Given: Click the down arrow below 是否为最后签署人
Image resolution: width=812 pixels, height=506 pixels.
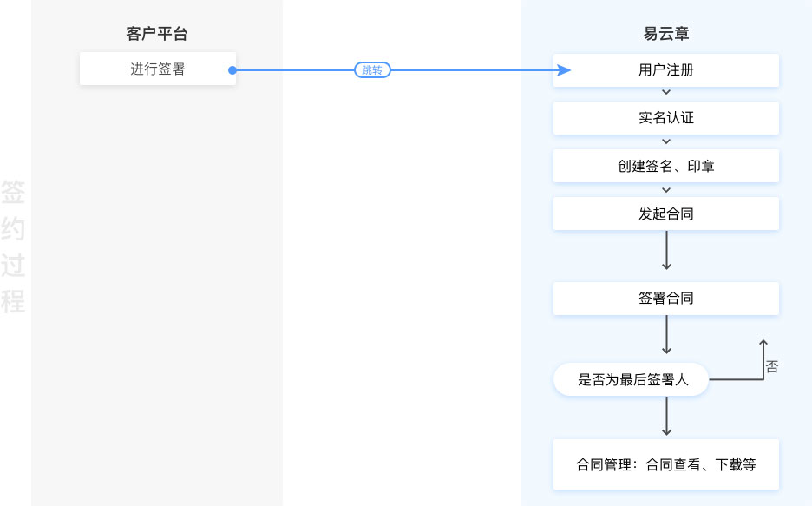Looking at the screenshot, I should point(666,417).
